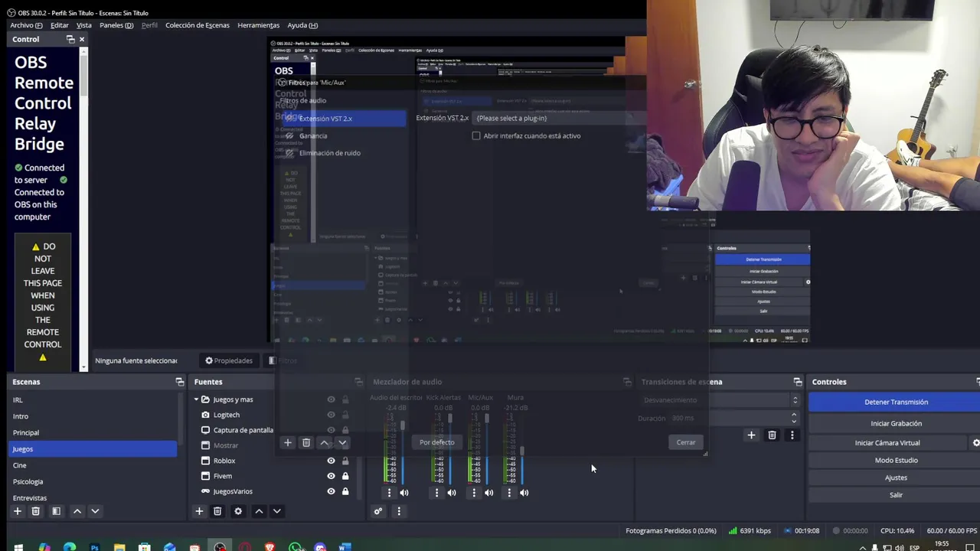
Task: Toggle lock on Fivem source
Action: click(x=345, y=476)
